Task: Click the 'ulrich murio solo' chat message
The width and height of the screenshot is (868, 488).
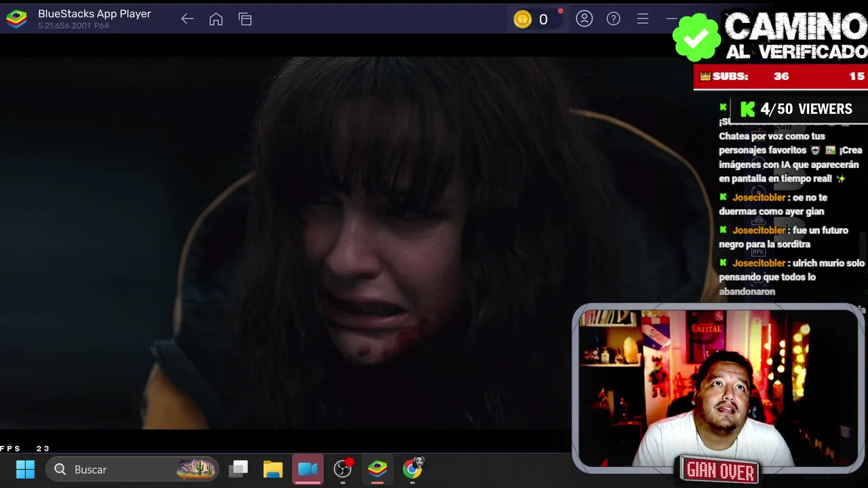Action: pyautogui.click(x=792, y=277)
